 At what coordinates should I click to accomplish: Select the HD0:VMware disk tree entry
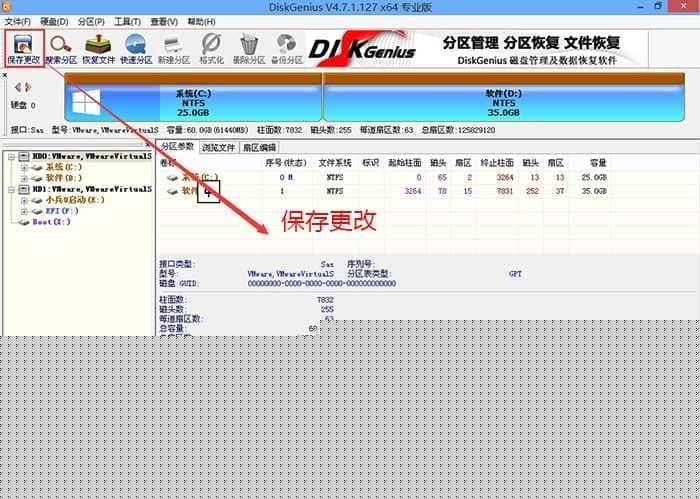click(x=92, y=156)
